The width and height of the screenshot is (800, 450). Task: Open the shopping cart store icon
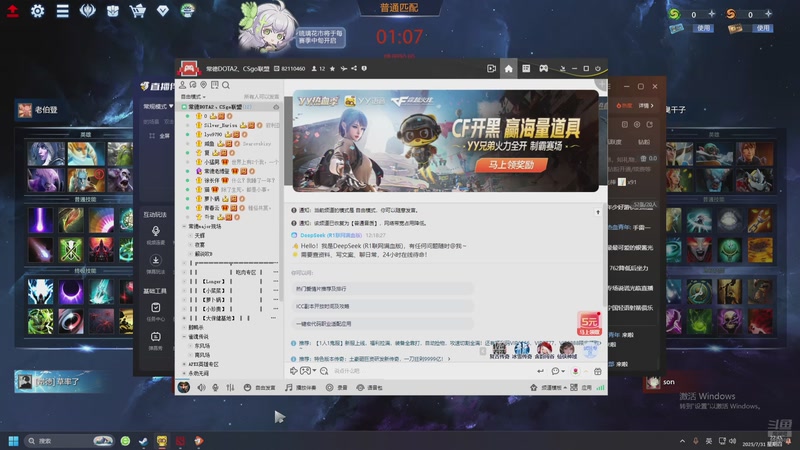pos(138,11)
